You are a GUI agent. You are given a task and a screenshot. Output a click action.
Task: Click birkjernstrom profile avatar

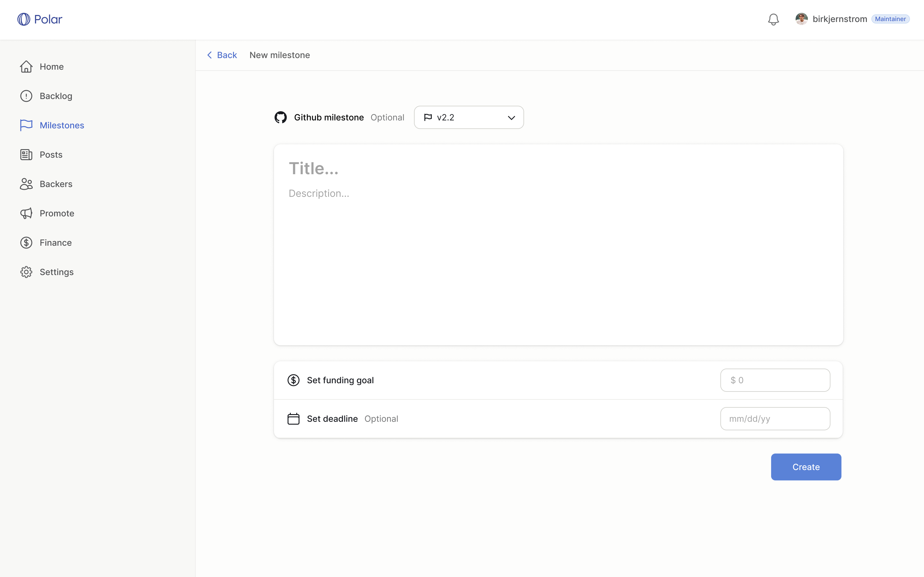[x=801, y=19]
